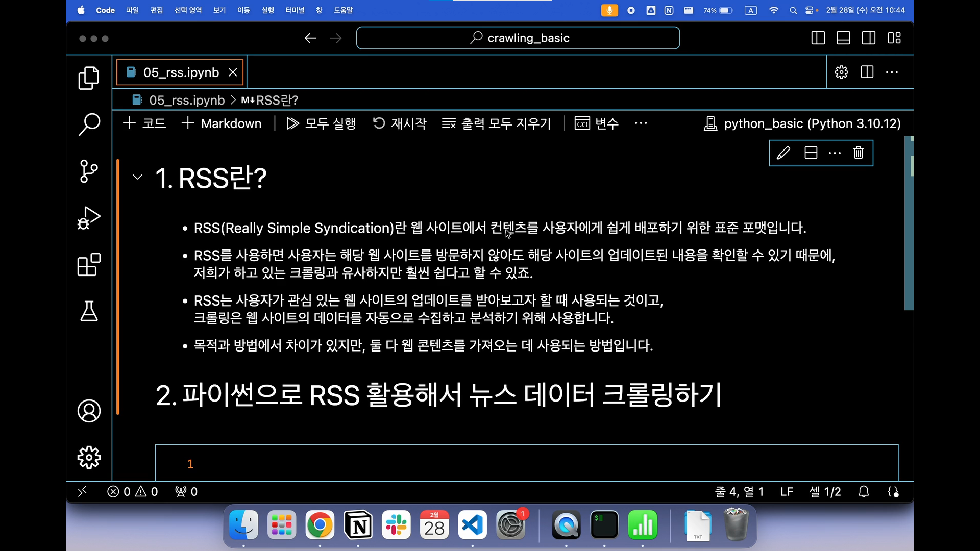The image size is (980, 551).
Task: Click the 재시작 restart button
Action: click(400, 123)
